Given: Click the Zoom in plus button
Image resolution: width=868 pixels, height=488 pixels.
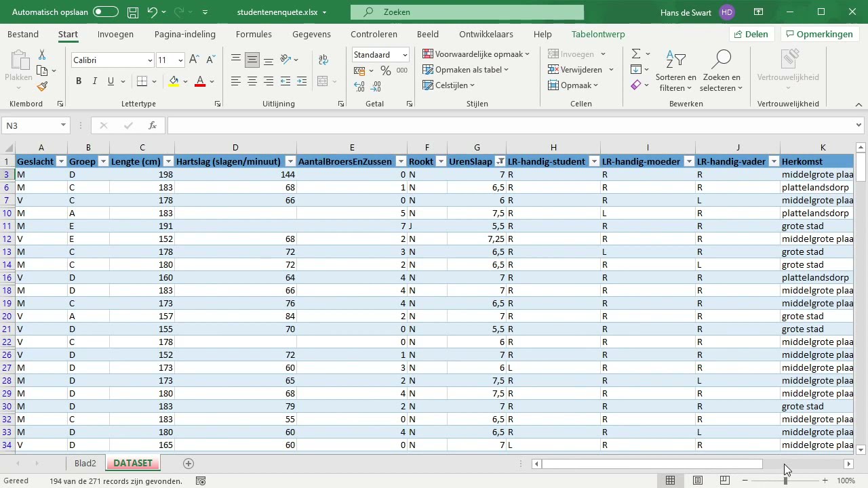Looking at the screenshot, I should (825, 481).
